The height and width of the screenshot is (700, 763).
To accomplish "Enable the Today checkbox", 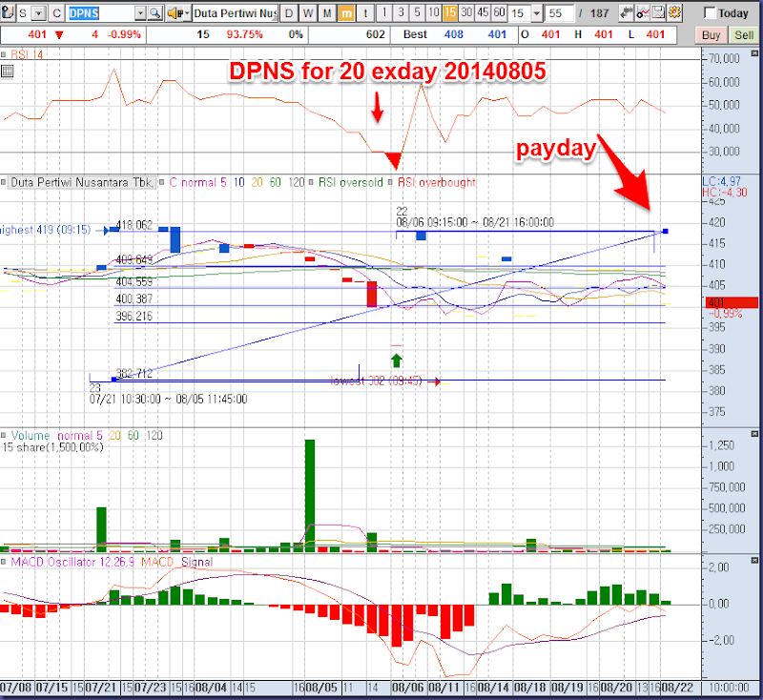I will 711,13.
